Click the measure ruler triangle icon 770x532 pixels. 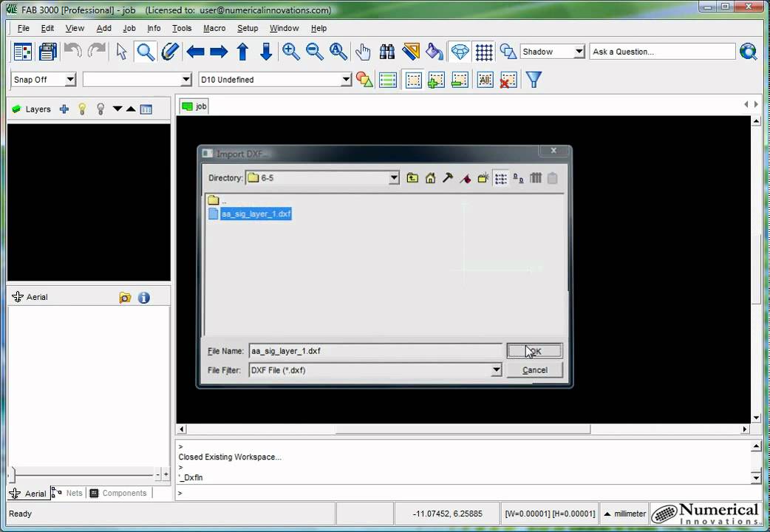(x=411, y=52)
